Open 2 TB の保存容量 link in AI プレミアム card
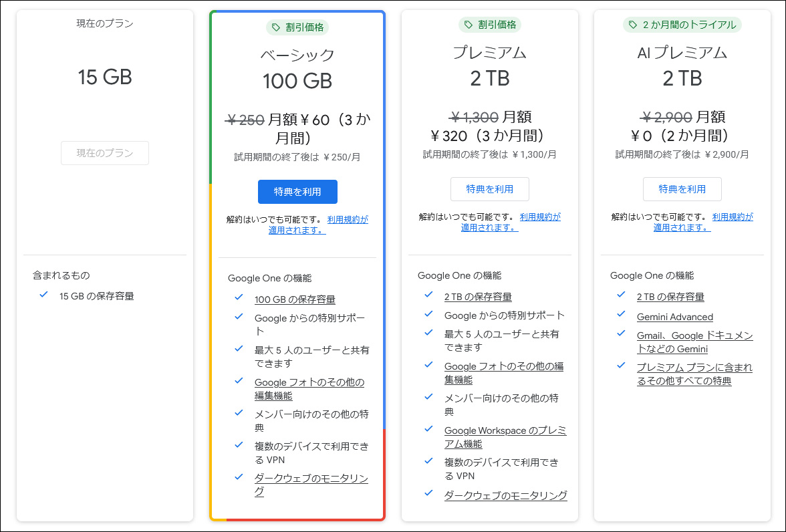 [x=670, y=297]
